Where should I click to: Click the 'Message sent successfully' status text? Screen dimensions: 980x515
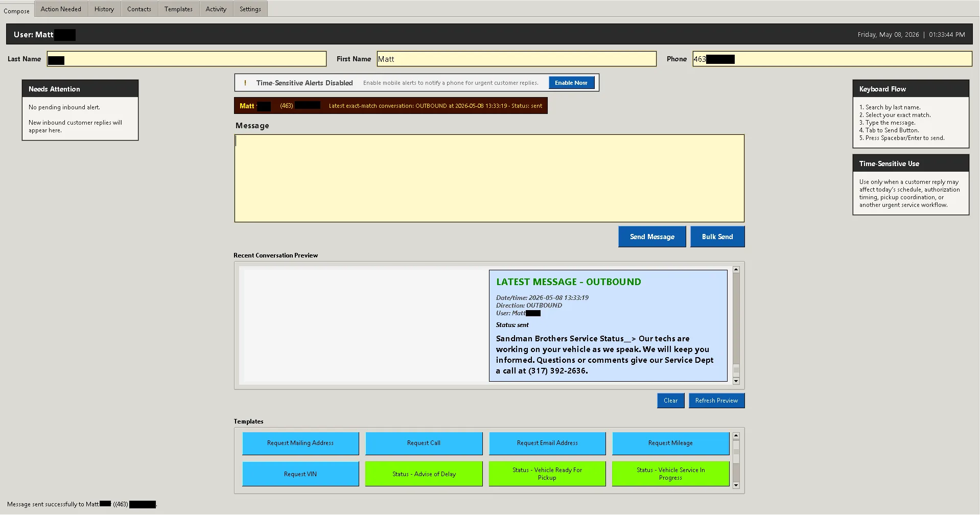[82, 504]
